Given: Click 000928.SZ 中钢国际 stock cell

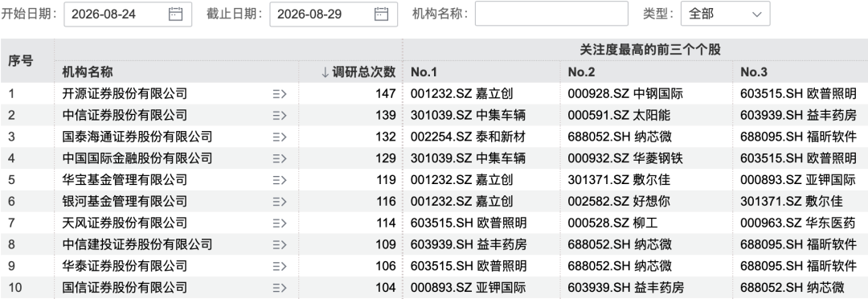Looking at the screenshot, I should (x=625, y=93).
